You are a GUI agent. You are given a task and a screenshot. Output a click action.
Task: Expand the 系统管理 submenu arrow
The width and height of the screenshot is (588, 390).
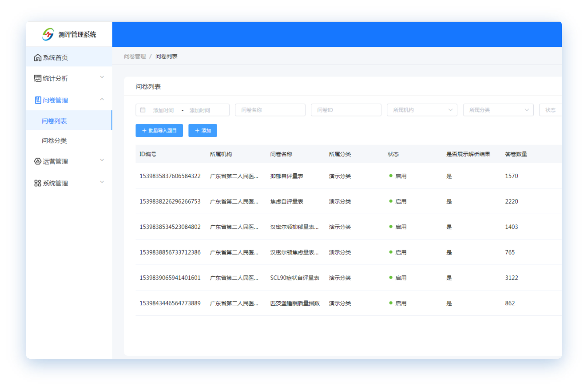(102, 182)
